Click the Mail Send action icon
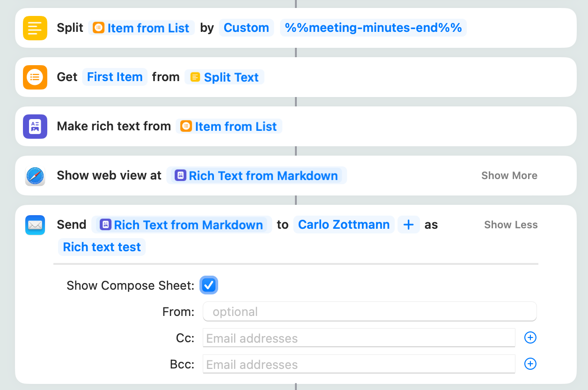The width and height of the screenshot is (588, 390). coord(35,225)
